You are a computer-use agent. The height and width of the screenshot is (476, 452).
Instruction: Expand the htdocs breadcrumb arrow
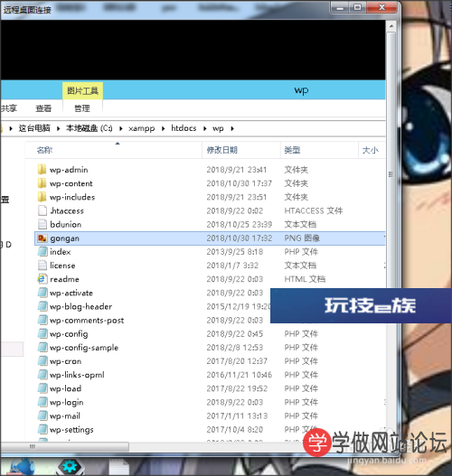[x=205, y=129]
